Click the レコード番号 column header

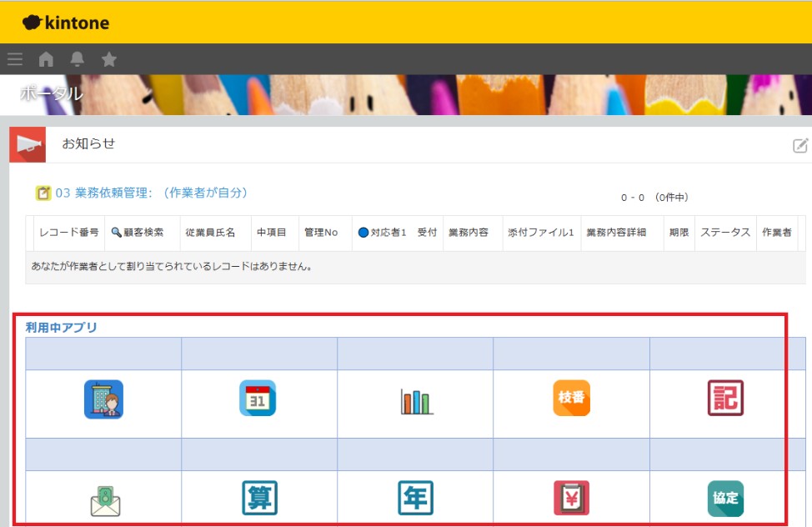(69, 233)
